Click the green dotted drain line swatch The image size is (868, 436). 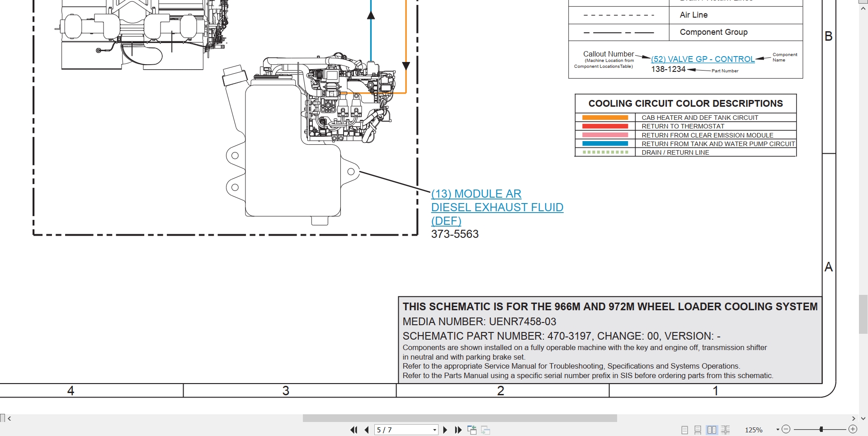pos(605,152)
